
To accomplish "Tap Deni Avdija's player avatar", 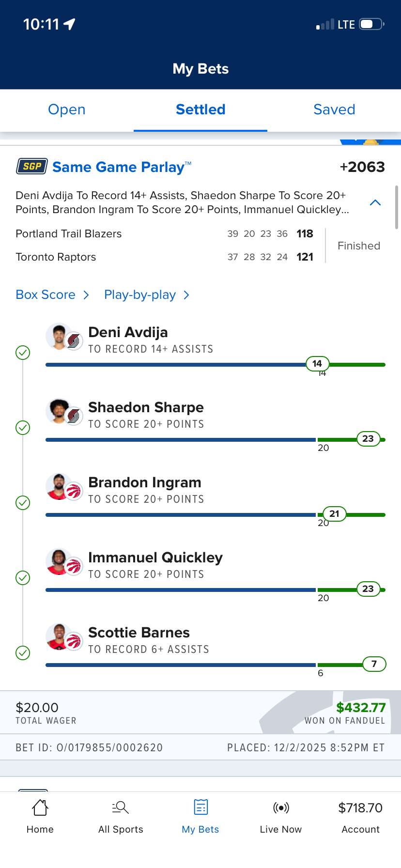I will coord(58,336).
